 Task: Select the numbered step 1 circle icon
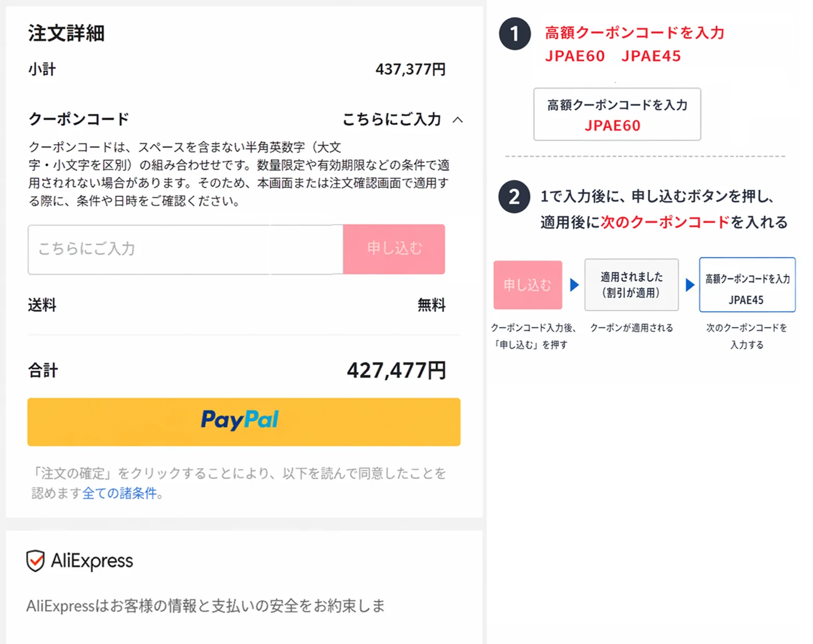pyautogui.click(x=513, y=35)
